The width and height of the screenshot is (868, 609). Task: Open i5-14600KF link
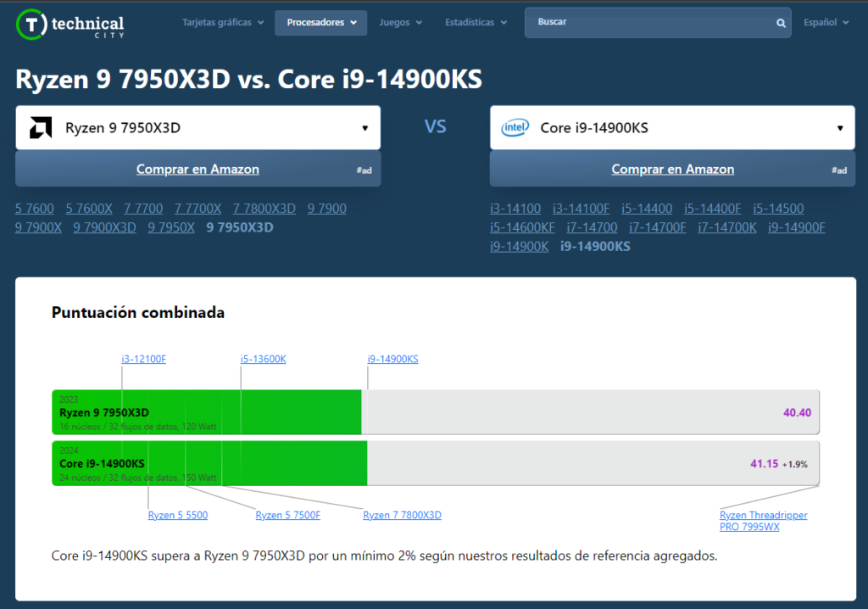point(522,228)
